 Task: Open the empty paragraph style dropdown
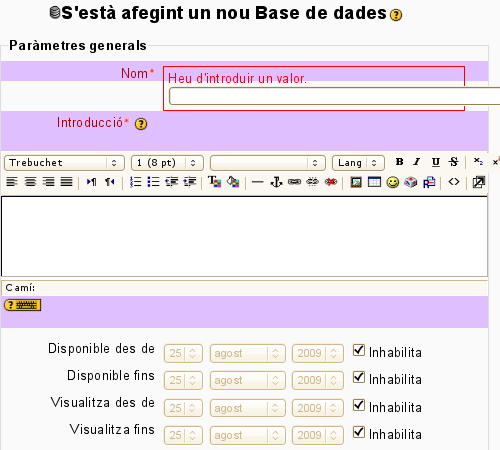268,163
